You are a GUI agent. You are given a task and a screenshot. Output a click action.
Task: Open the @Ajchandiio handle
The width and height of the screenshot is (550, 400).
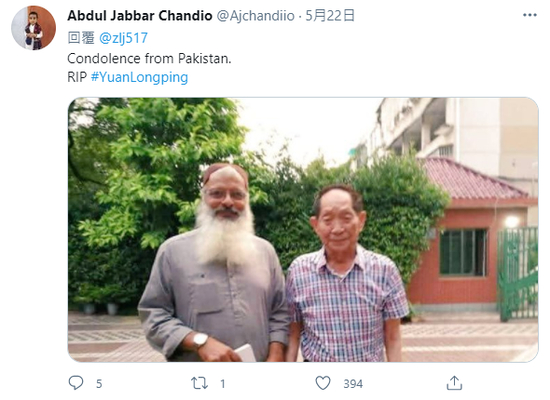coord(255,16)
